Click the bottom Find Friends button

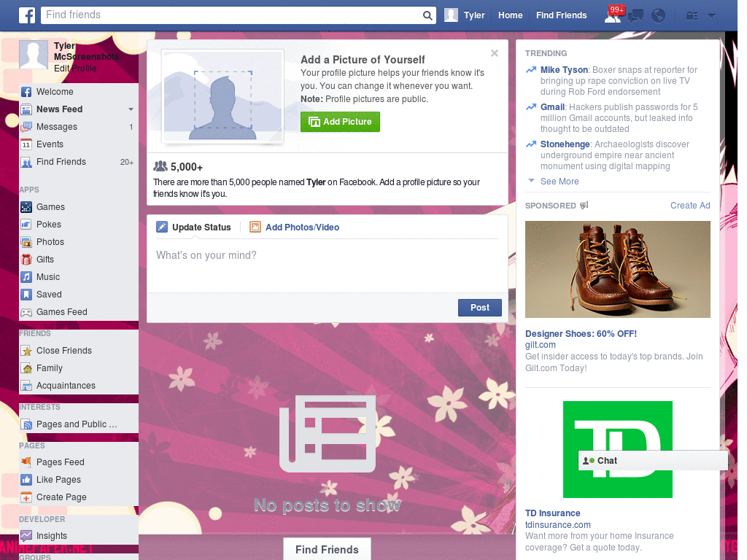327,550
